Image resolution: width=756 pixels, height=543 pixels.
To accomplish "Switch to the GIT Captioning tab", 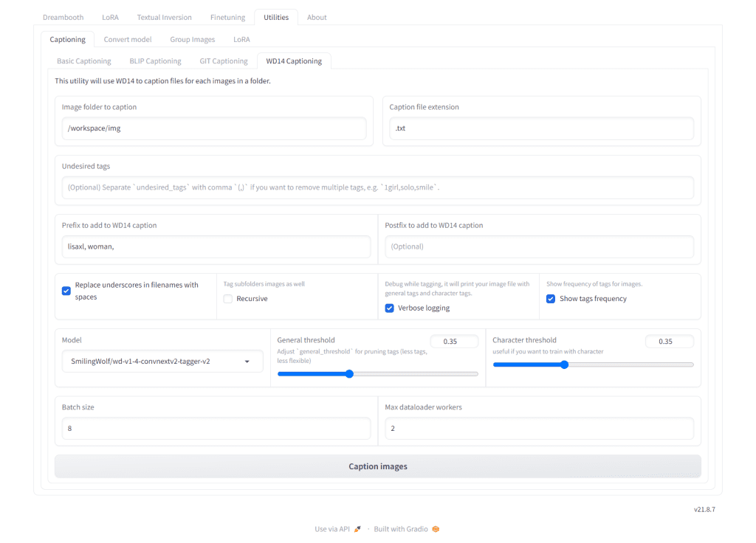I will click(x=224, y=61).
